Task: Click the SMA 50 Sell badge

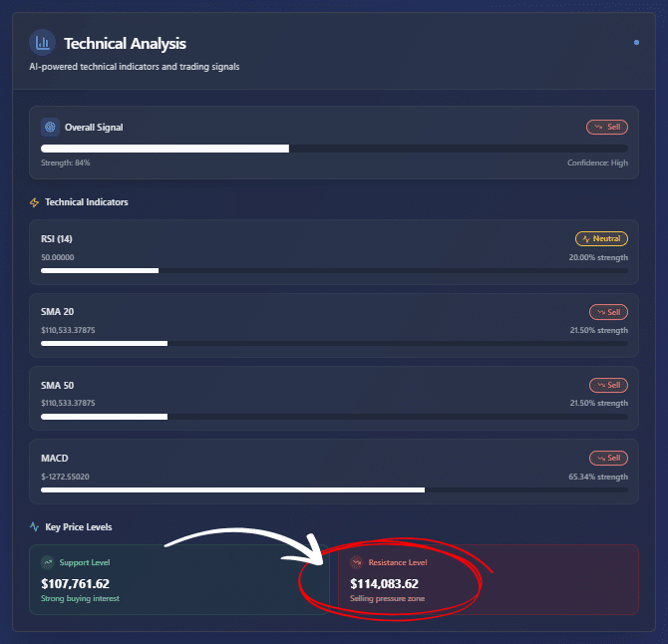Action: (608, 385)
